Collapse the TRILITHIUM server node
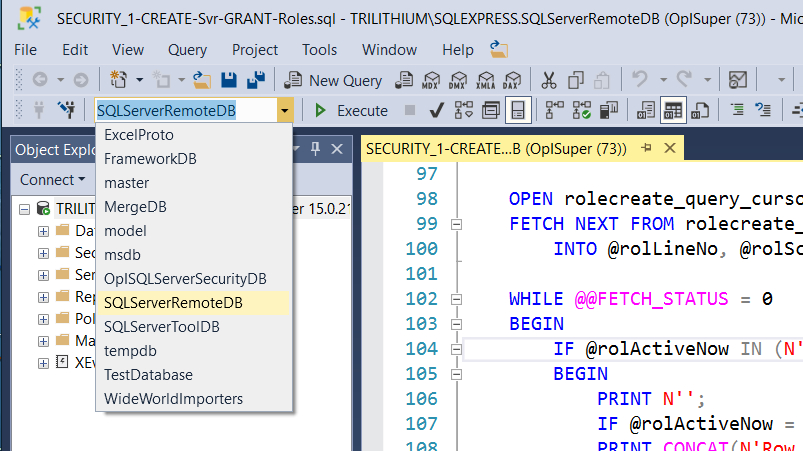The image size is (803, 451). pos(24,209)
